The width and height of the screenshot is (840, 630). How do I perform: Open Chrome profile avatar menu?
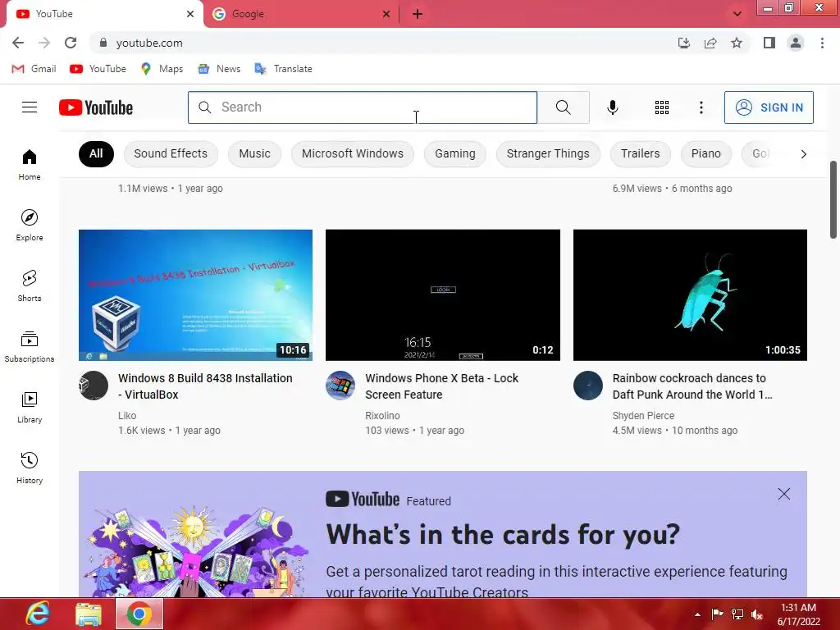[x=796, y=43]
